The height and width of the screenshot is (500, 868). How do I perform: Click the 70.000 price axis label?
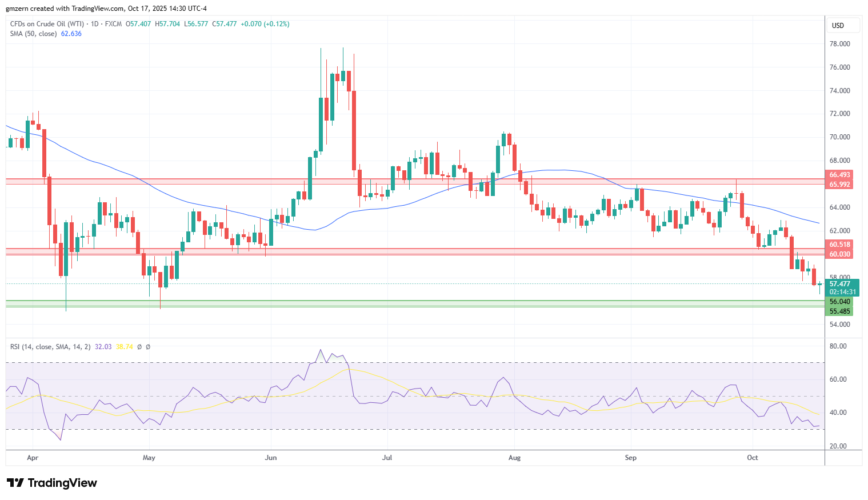pos(839,137)
